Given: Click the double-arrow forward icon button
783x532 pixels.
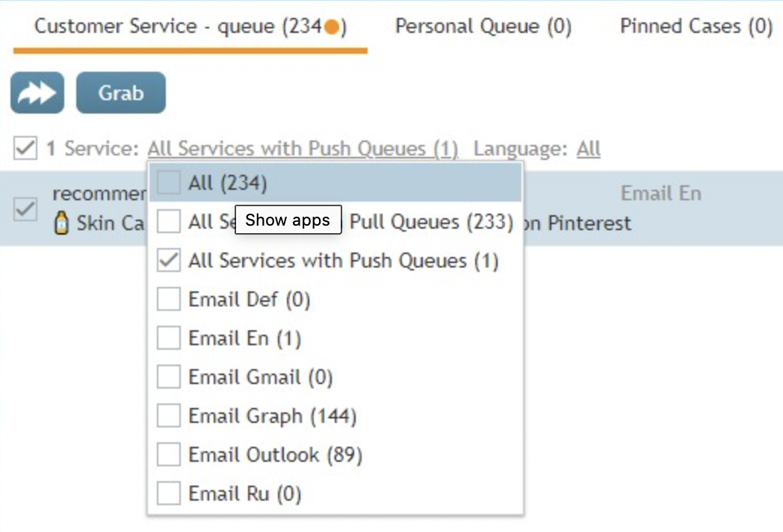Looking at the screenshot, I should click(x=37, y=93).
